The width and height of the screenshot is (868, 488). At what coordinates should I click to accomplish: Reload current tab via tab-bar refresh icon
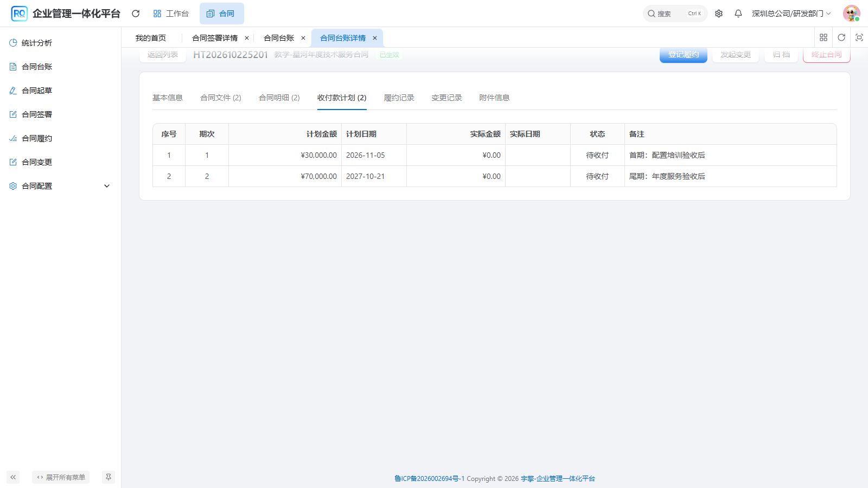(x=841, y=37)
